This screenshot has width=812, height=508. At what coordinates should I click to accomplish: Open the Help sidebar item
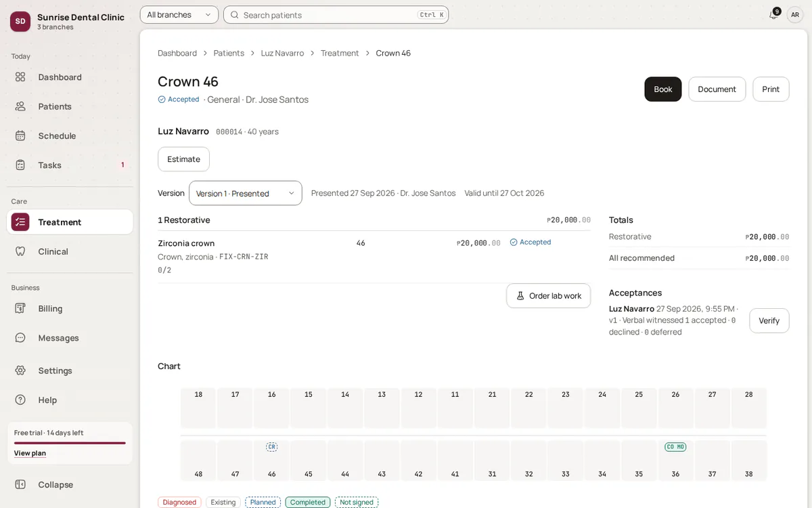coord(70,400)
